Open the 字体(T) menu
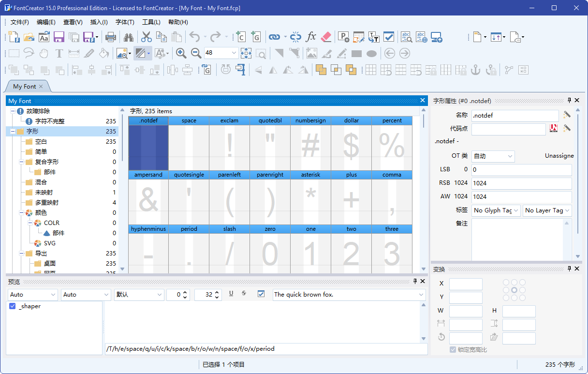The height and width of the screenshot is (374, 588). (x=125, y=22)
